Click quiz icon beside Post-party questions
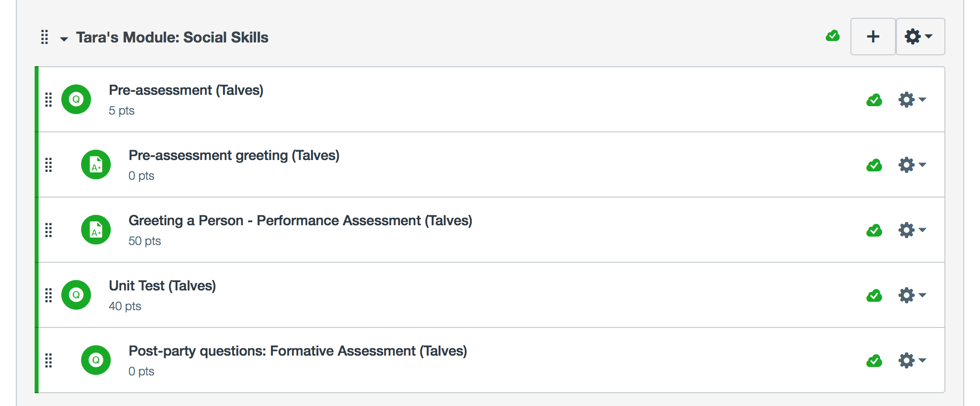The image size is (980, 406). [96, 360]
